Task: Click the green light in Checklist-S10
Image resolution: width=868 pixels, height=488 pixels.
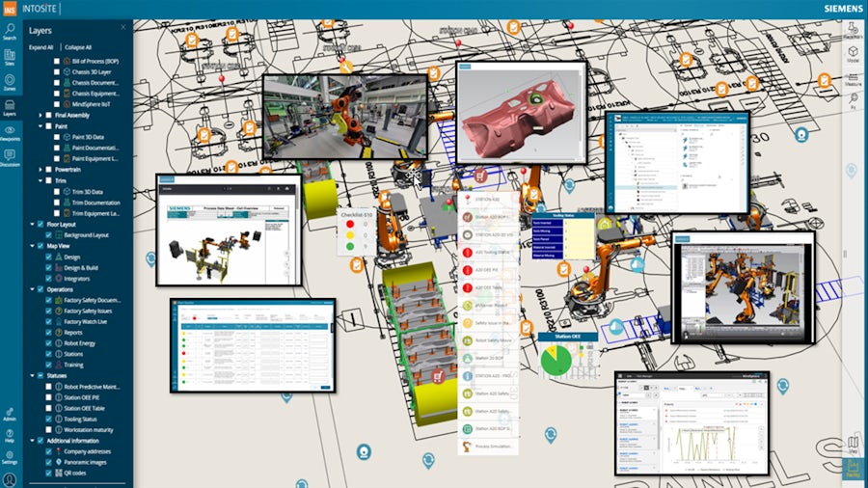Action: pos(350,246)
